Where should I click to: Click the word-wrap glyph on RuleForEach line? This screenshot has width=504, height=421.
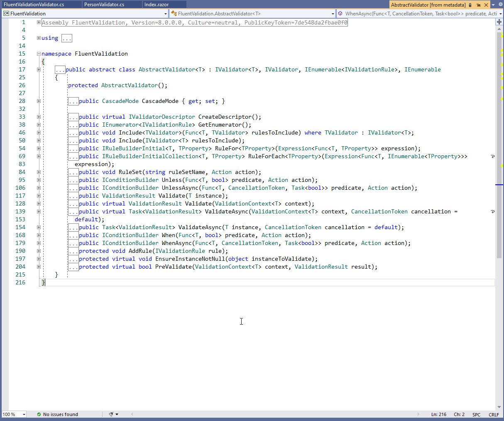(x=493, y=157)
